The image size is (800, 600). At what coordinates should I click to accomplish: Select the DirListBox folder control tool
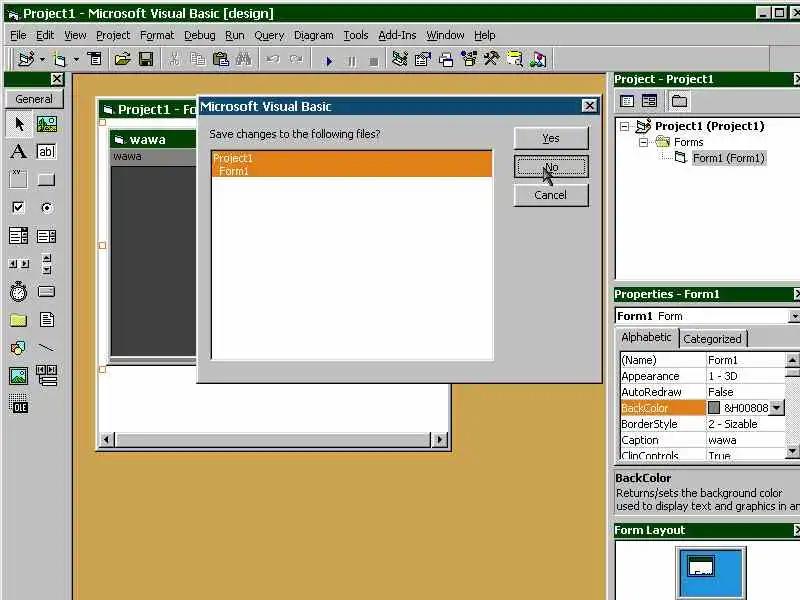pyautogui.click(x=19, y=320)
